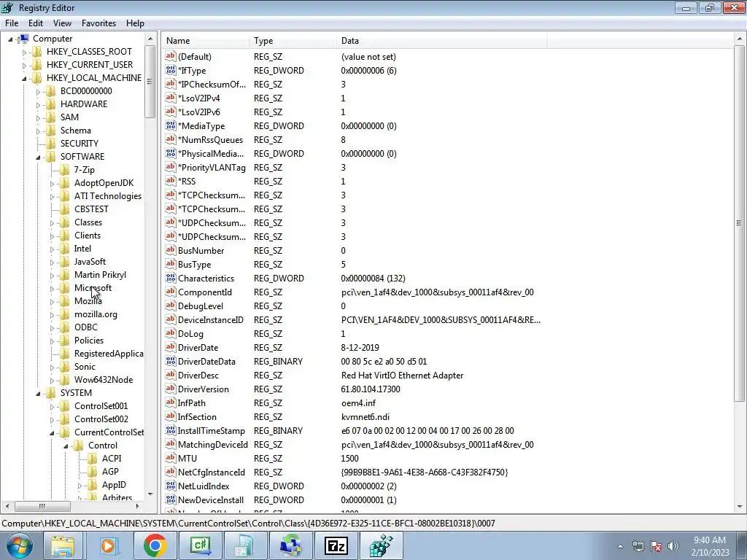This screenshot has width=747, height=560.
Task: Sort values by the Type column
Action: point(293,41)
